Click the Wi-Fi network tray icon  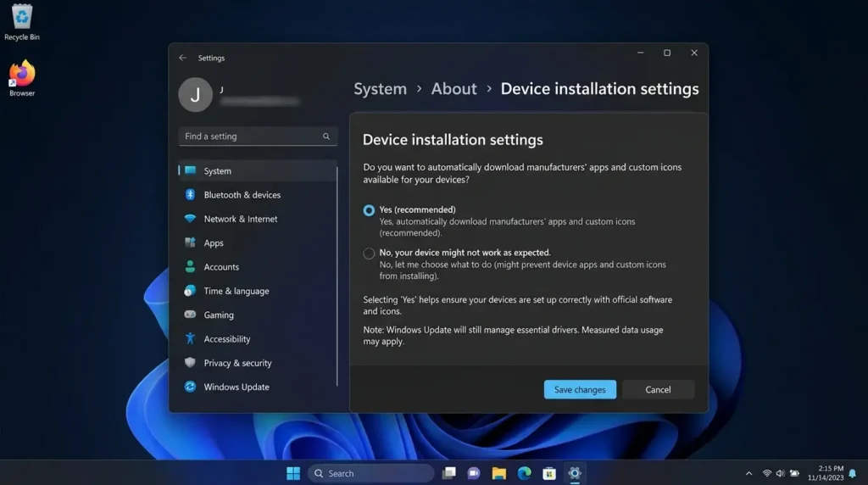[766, 473]
